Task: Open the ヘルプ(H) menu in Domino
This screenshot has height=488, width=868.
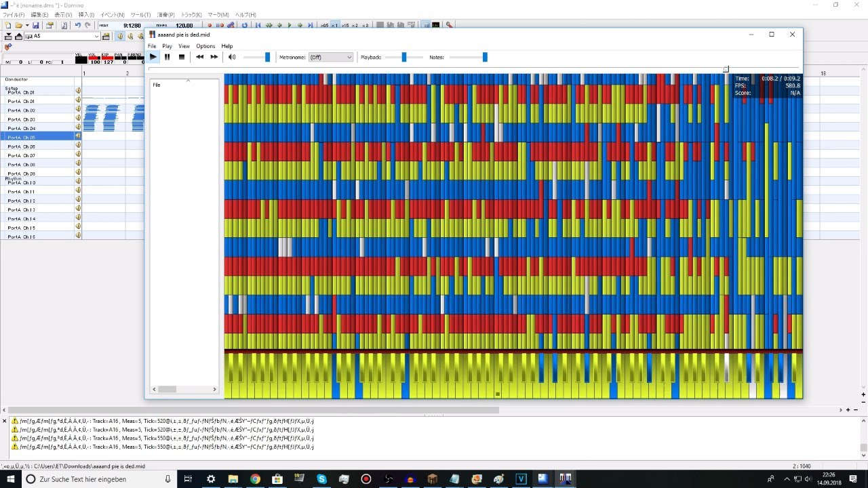Action: tap(245, 14)
